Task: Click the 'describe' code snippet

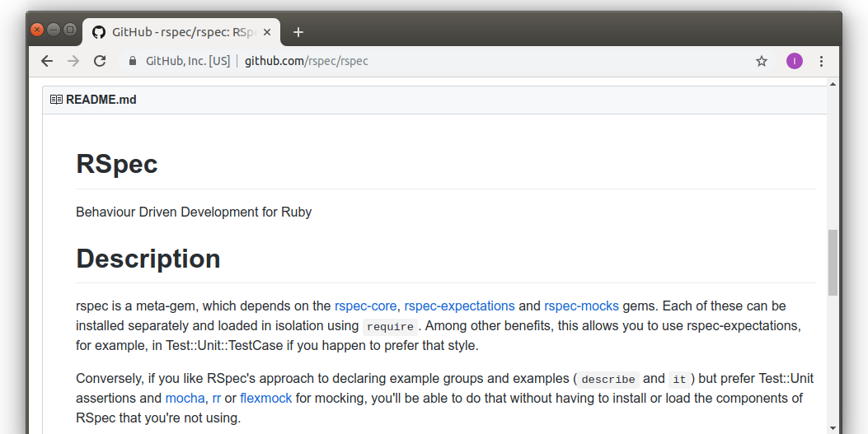Action: pyautogui.click(x=608, y=380)
